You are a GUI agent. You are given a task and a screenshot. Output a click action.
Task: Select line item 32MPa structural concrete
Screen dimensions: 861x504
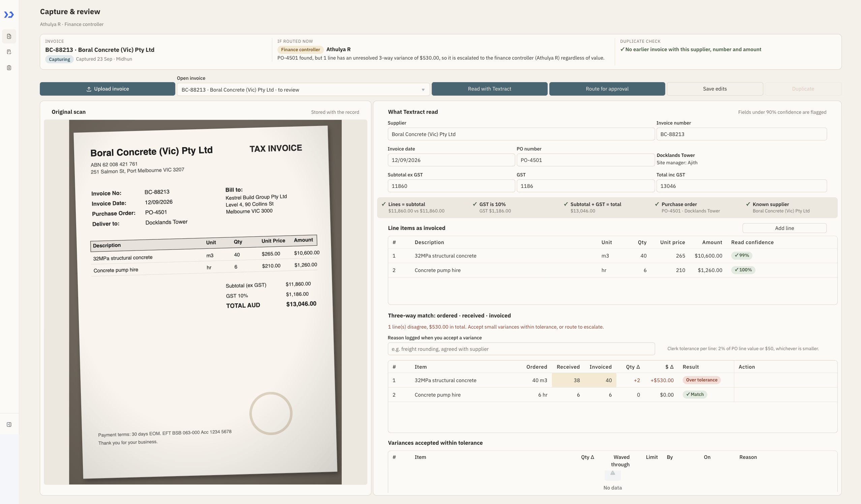click(x=612, y=256)
